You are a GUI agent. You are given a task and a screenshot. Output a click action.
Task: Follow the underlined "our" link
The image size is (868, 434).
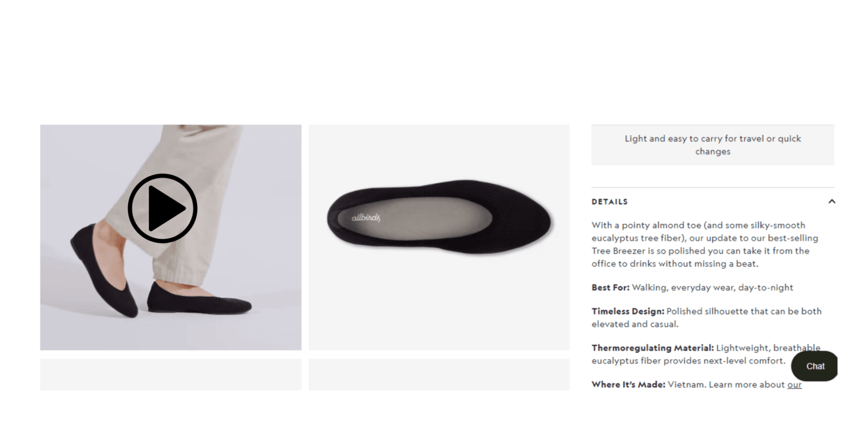(x=794, y=385)
